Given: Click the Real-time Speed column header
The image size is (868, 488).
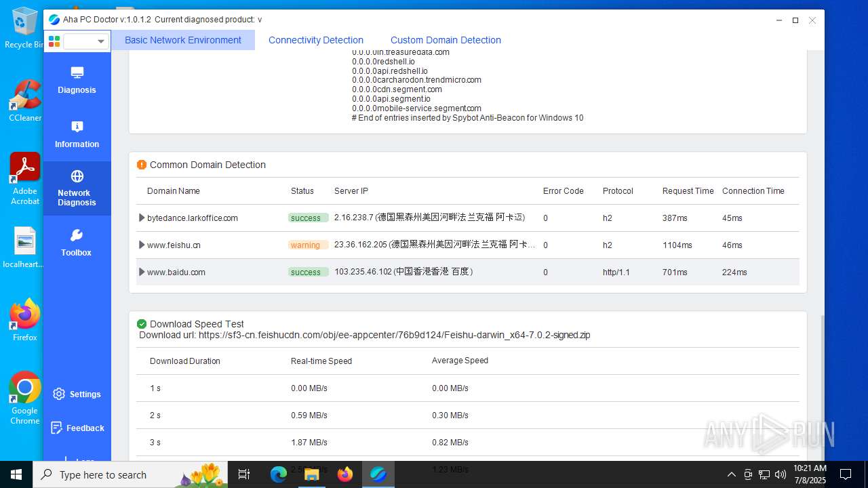Looking at the screenshot, I should (x=321, y=361).
